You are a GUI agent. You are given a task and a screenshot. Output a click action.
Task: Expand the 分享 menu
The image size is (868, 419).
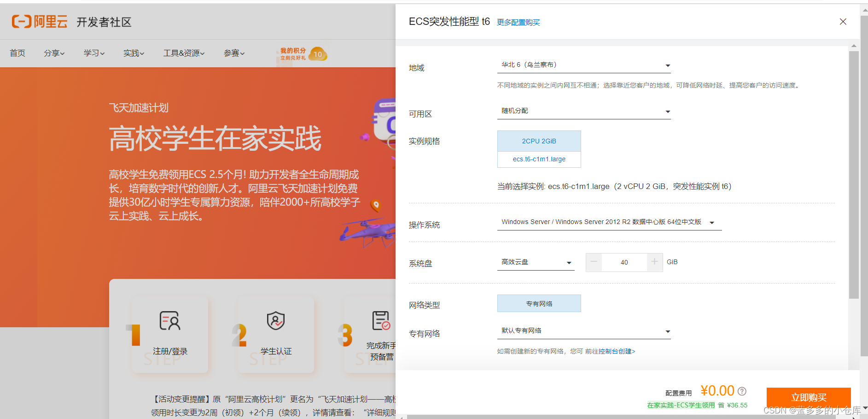pos(54,53)
